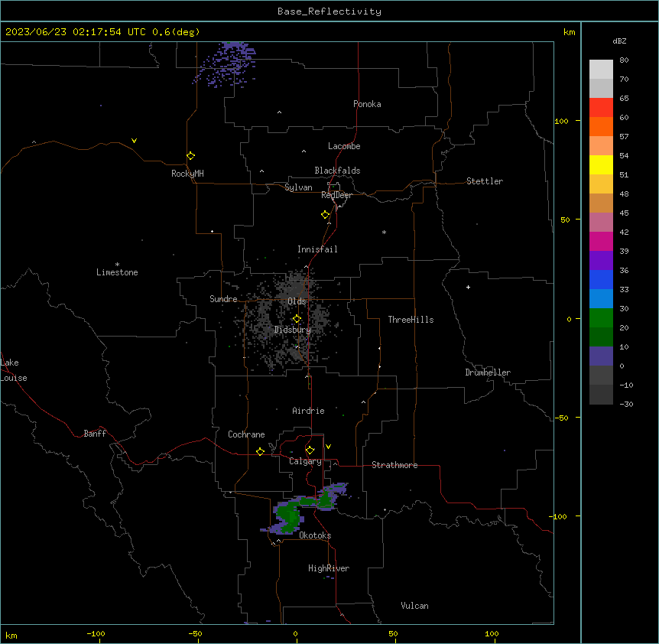Click the asterisk marker above Limestone
The width and height of the screenshot is (659, 644).
coord(117,265)
